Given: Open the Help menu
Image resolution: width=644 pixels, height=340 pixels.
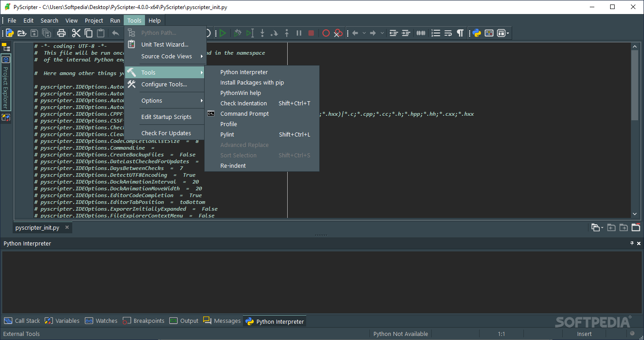Looking at the screenshot, I should click(154, 20).
